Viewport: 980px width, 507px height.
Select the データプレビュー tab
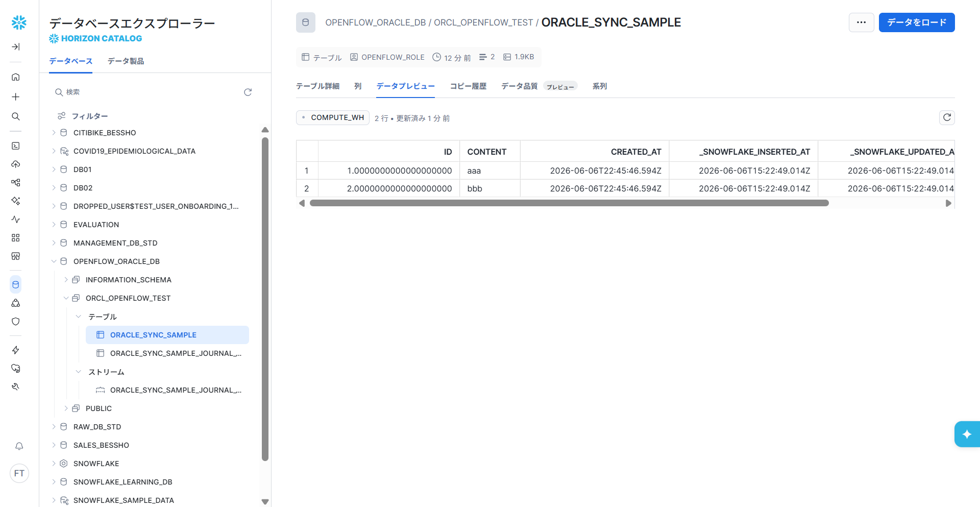(406, 86)
